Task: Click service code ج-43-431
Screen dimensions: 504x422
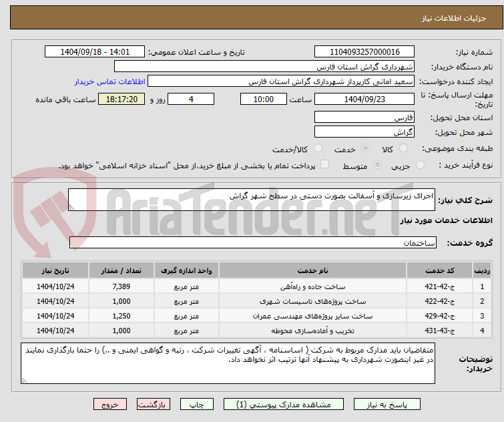Action: pyautogui.click(x=439, y=331)
